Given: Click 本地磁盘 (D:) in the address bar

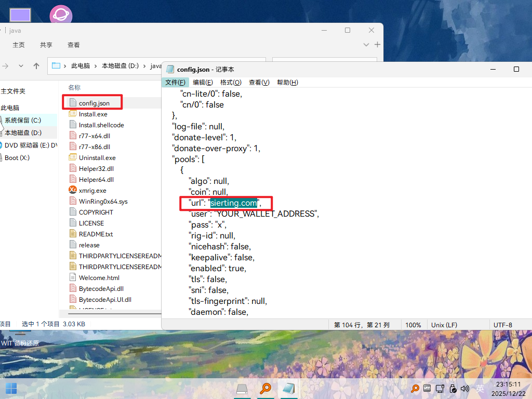Looking at the screenshot, I should pos(120,66).
